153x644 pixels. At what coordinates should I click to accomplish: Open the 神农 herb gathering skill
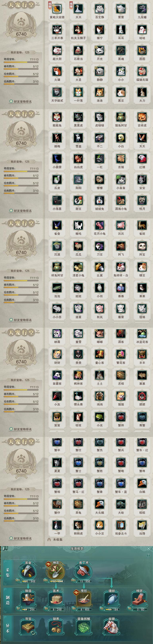pyautogui.click(x=56, y=571)
